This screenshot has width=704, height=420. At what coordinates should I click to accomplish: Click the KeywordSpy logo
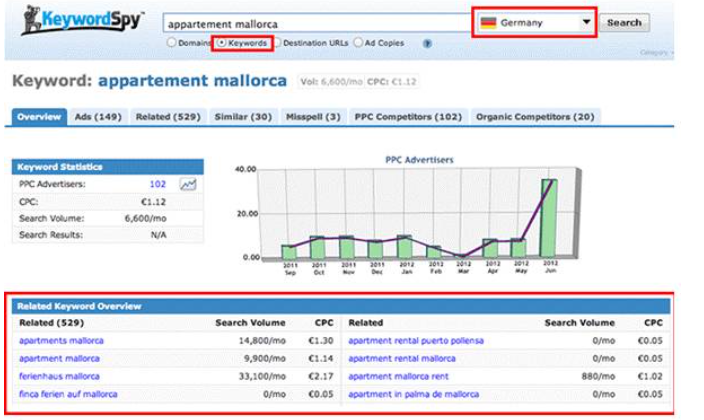[x=82, y=20]
